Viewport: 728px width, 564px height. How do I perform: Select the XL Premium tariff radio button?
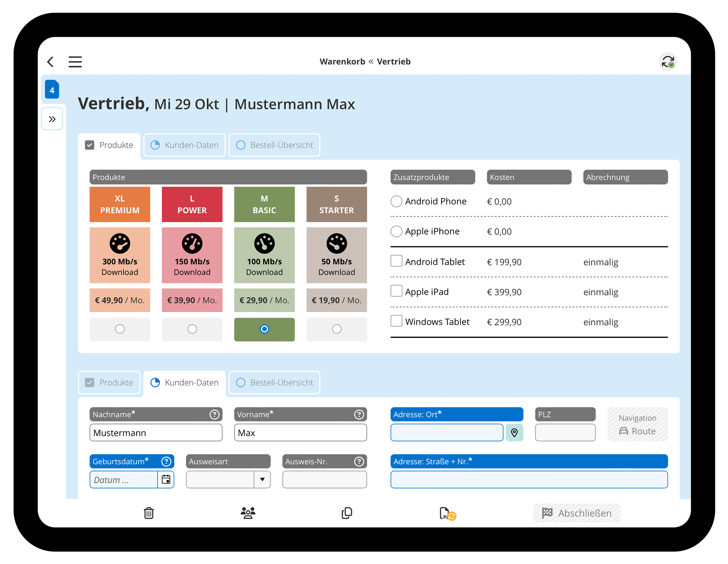click(120, 329)
